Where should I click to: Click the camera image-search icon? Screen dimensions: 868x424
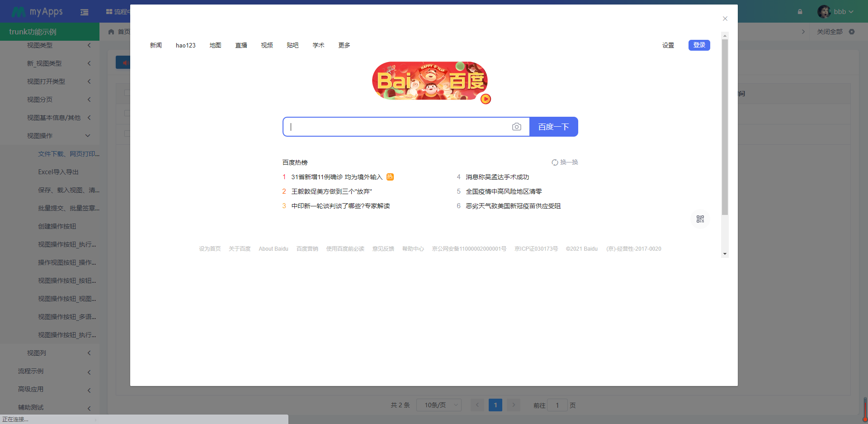click(x=516, y=127)
